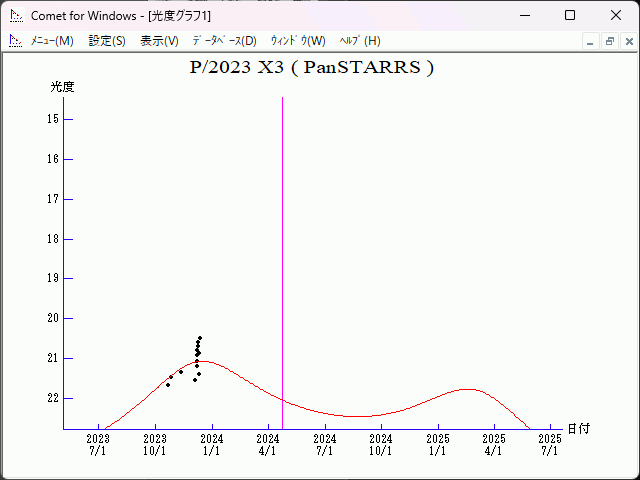Expand the ウィンドウ(W) window menu
Viewport: 640px width, 480px height.
pyautogui.click(x=298, y=41)
